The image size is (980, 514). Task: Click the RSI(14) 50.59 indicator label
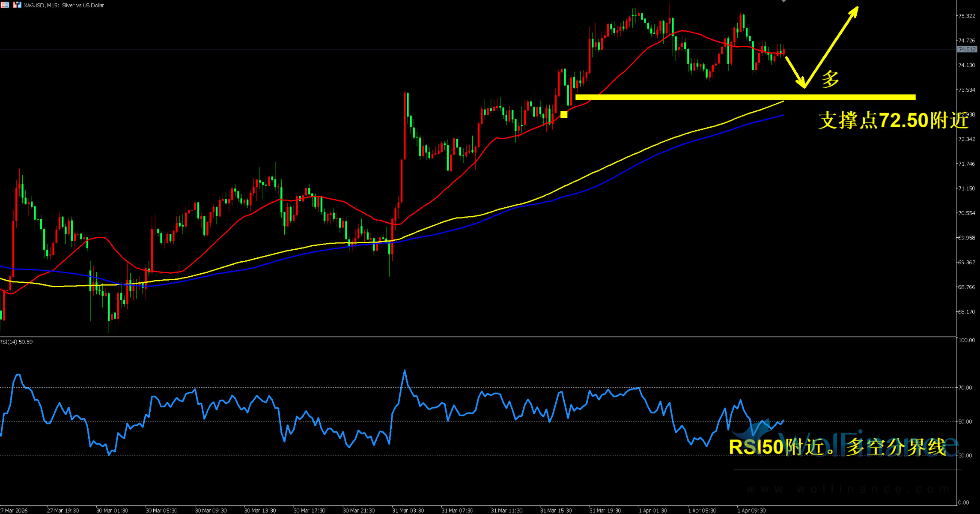[16, 342]
